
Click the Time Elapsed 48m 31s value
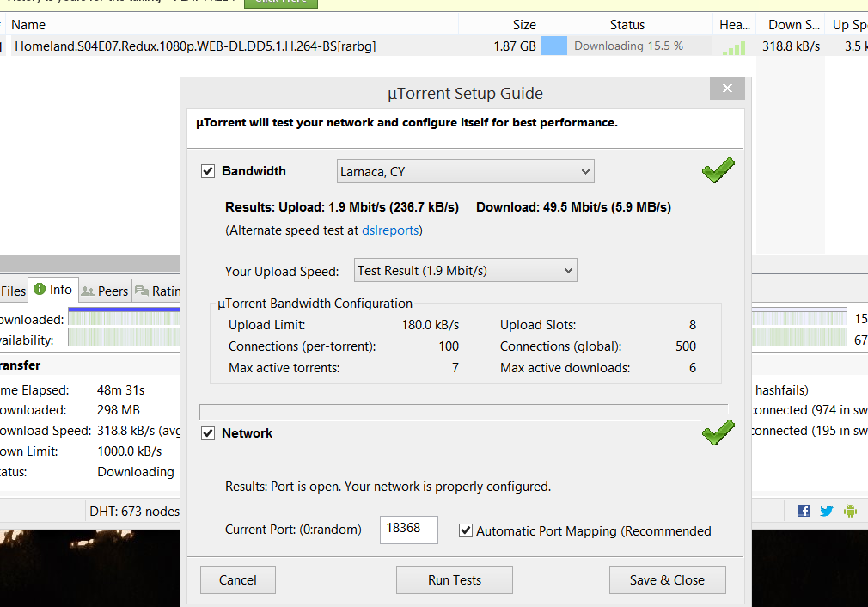click(x=120, y=390)
